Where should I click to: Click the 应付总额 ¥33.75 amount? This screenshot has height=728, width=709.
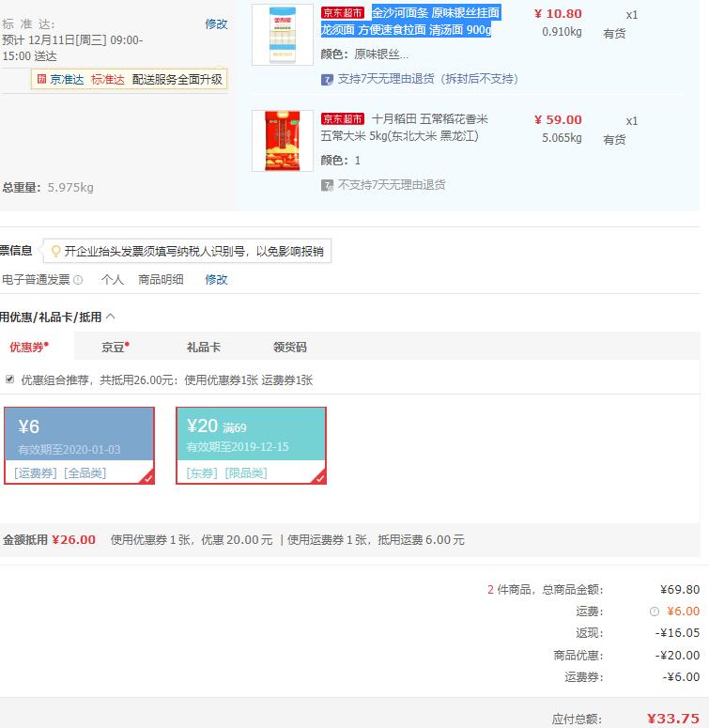click(672, 719)
